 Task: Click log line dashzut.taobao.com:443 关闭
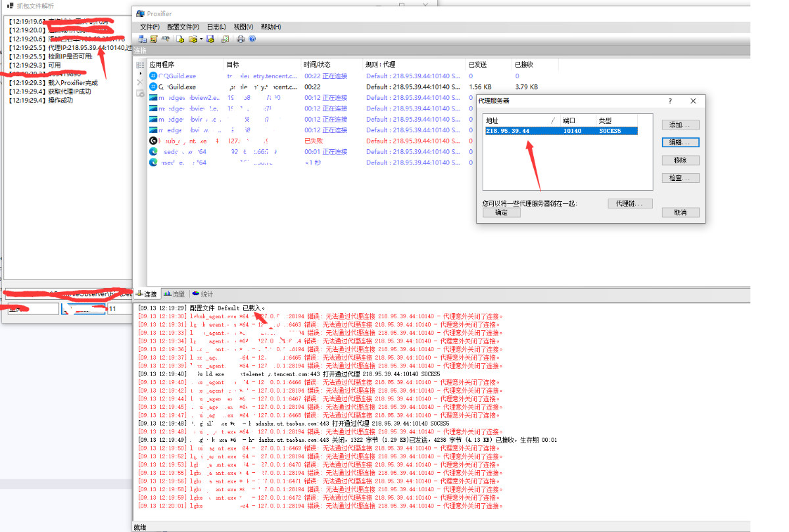click(x=348, y=439)
